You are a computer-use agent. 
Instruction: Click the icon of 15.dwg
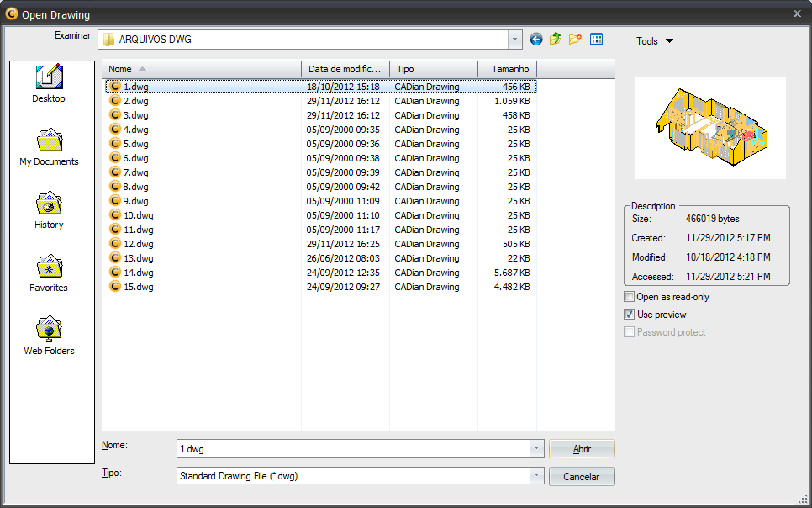[x=115, y=287]
